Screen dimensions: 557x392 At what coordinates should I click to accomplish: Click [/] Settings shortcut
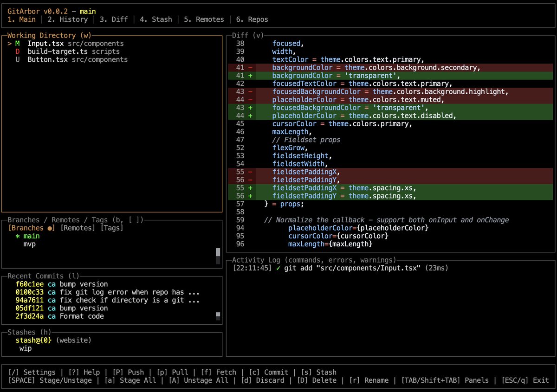tap(32, 372)
